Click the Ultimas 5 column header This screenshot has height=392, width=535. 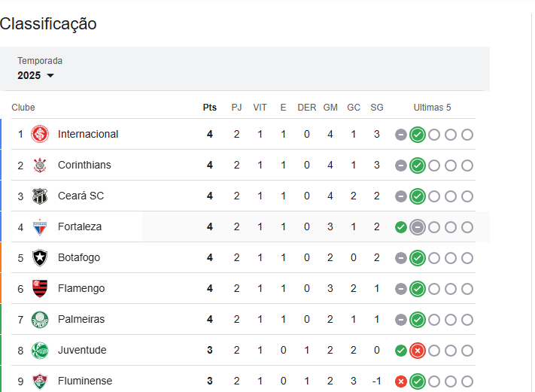point(433,108)
